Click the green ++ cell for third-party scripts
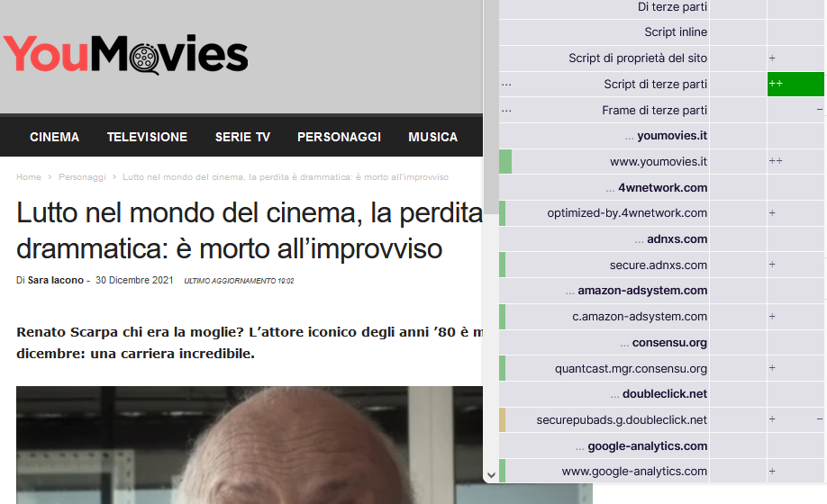827x504 pixels. tap(795, 85)
